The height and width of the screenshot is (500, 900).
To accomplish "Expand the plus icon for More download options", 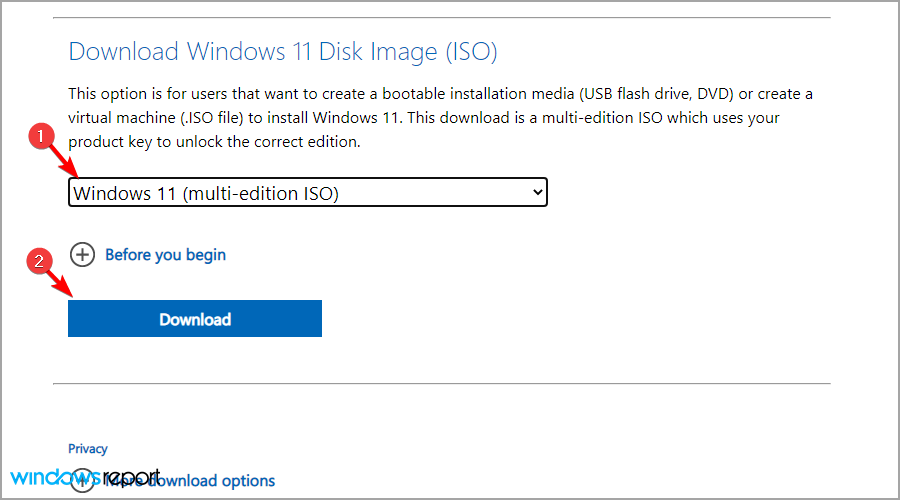I will (x=82, y=482).
